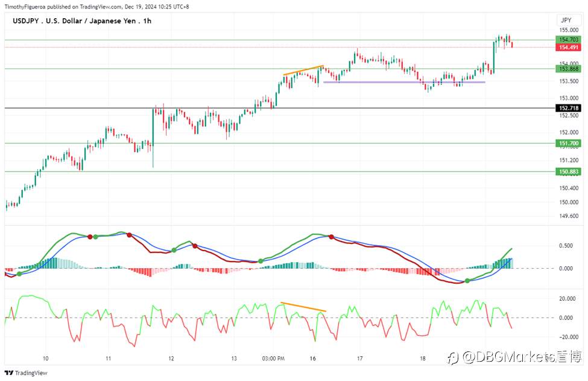Viewport: 588px width, 381px height.
Task: Click the 0.000 value on the MACD scale
Action: point(566,268)
